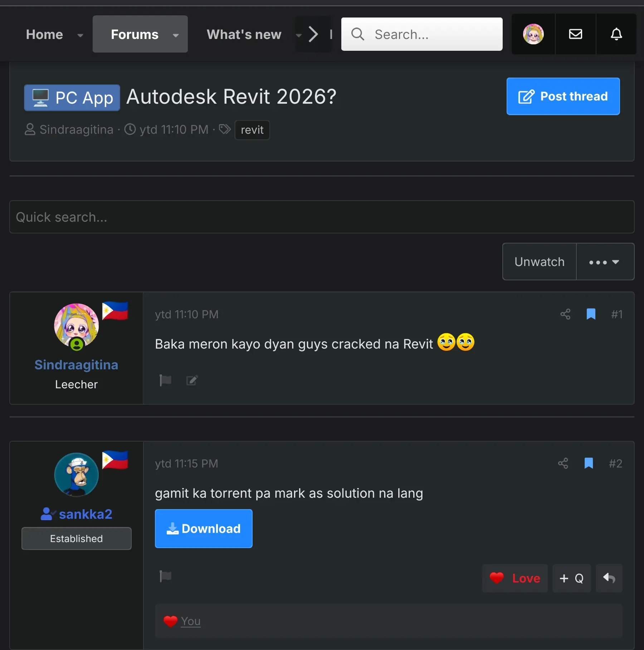Unwatch this thread
The width and height of the screenshot is (644, 650).
coord(540,262)
